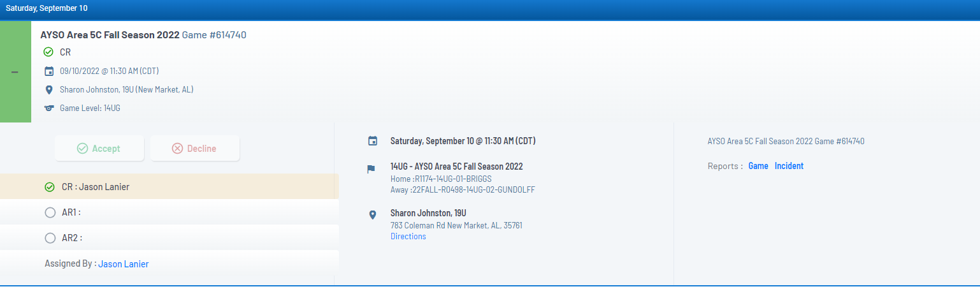Click AYSO Area 5C Fall Season 2022 title
The image size is (980, 289).
pyautogui.click(x=110, y=35)
